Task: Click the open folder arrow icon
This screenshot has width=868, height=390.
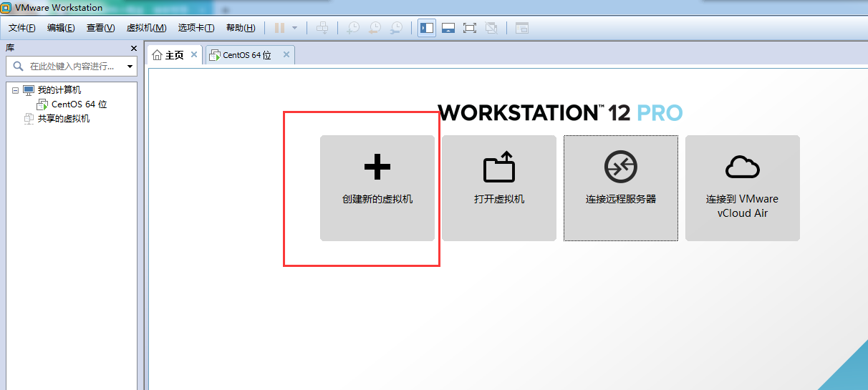Action: [x=499, y=166]
